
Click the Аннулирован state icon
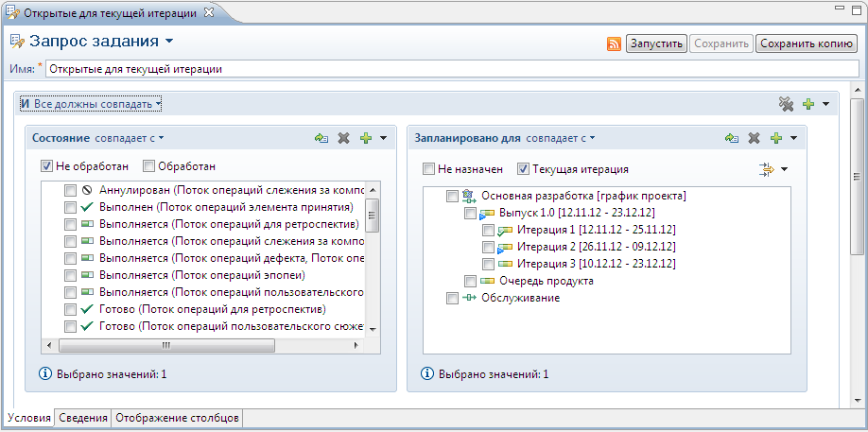(86, 190)
